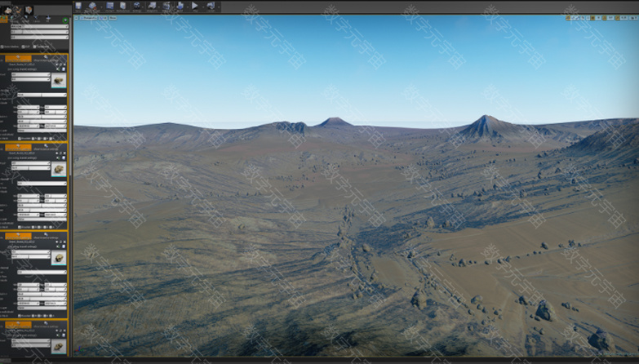Toggle the Static Meshes filter checkbox

(x=2, y=47)
